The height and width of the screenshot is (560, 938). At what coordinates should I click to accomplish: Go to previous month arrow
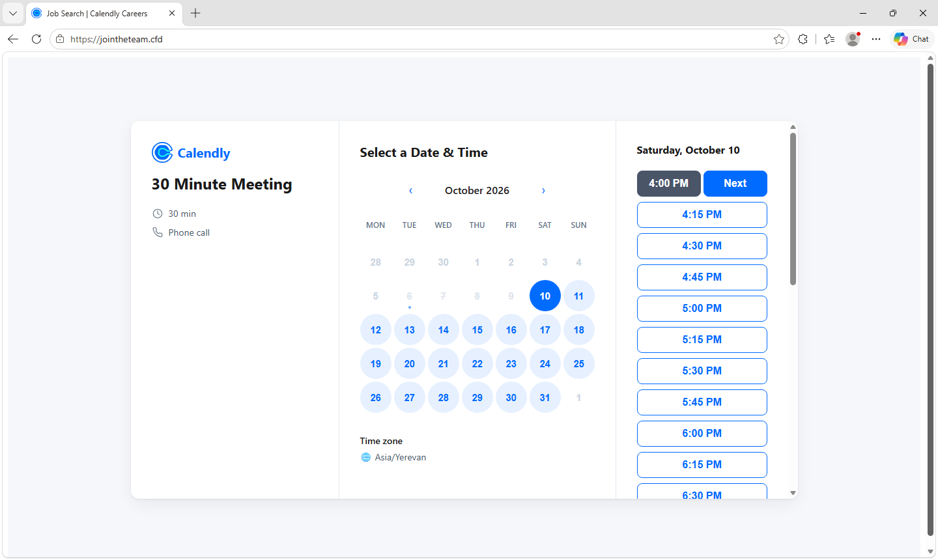click(410, 191)
